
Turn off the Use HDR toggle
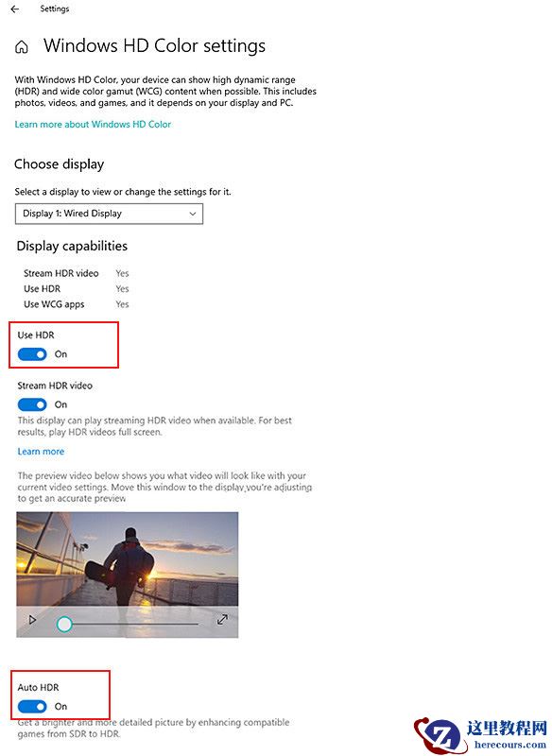click(33, 353)
